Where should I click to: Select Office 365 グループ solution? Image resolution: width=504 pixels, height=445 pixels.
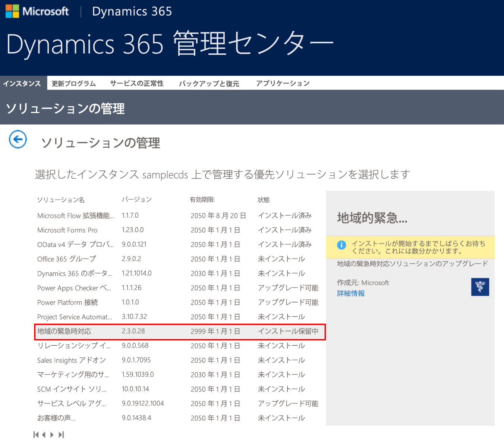click(x=180, y=259)
